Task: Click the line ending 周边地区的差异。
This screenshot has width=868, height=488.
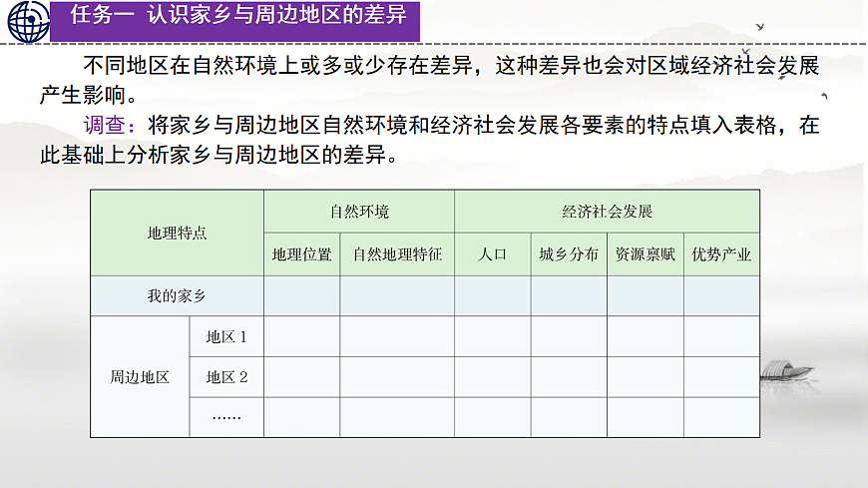Action: click(x=219, y=155)
